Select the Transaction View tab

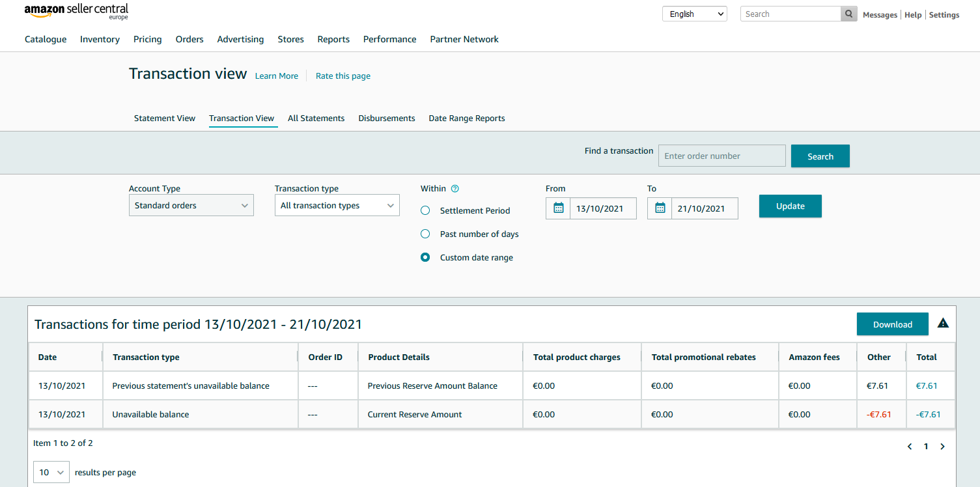[x=242, y=118]
